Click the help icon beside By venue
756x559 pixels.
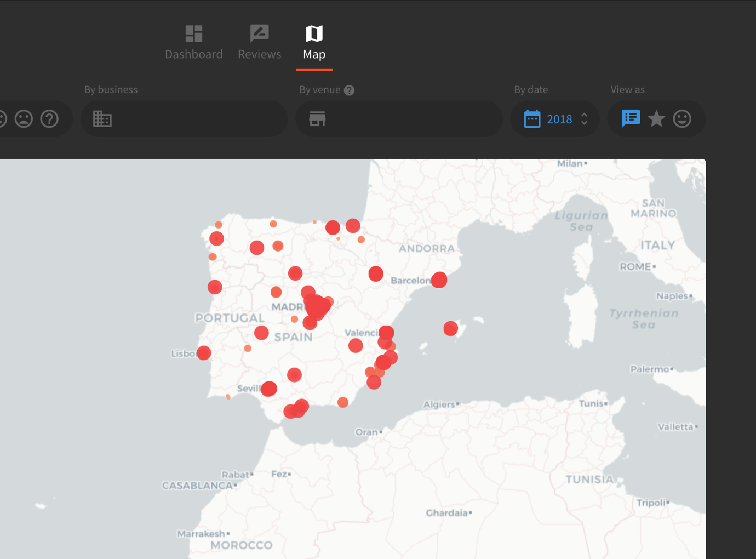click(349, 90)
